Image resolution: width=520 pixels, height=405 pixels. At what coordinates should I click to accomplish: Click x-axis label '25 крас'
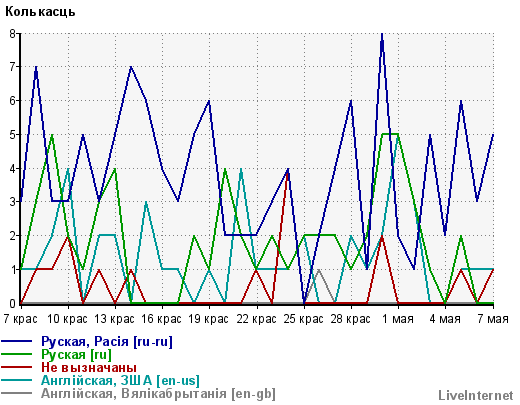point(303,319)
